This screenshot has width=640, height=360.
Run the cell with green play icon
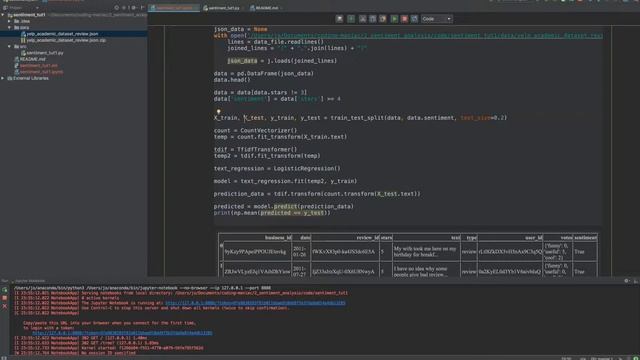click(394, 19)
